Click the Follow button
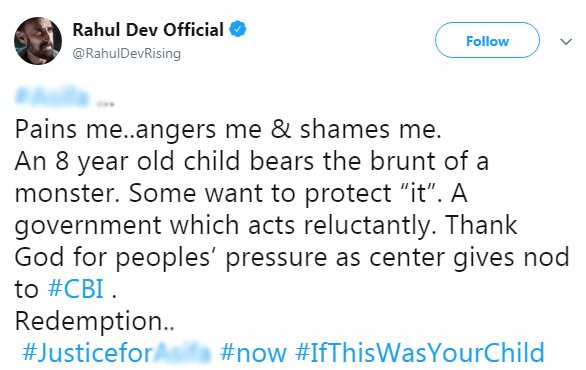The height and width of the screenshot is (370, 586). click(x=487, y=40)
